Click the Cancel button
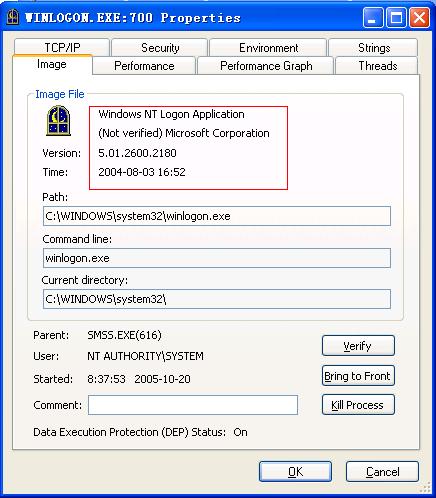The image size is (436, 498). 382,471
